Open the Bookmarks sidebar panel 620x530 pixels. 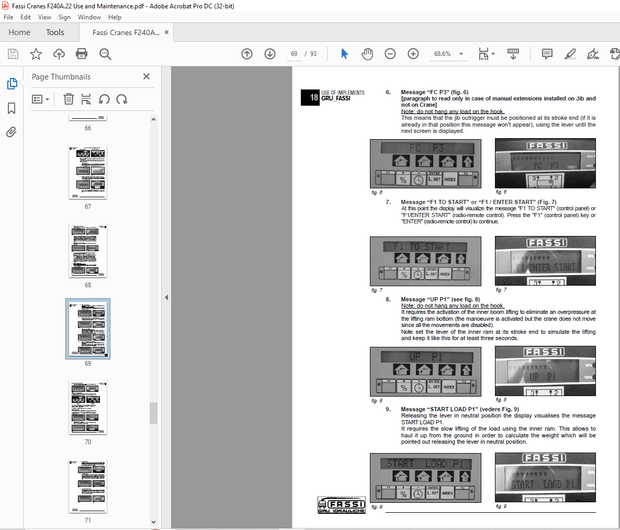11,108
